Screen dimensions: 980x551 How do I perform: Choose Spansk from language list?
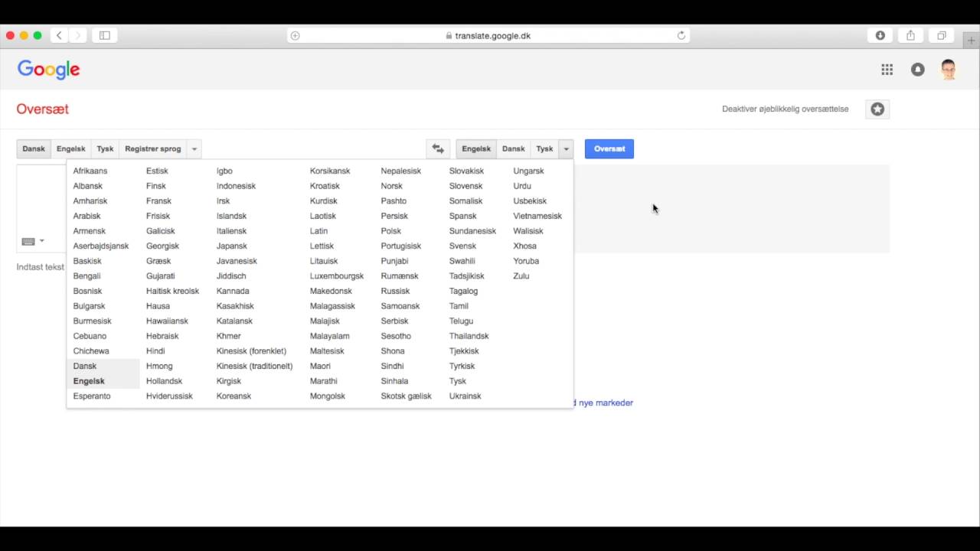click(x=462, y=216)
